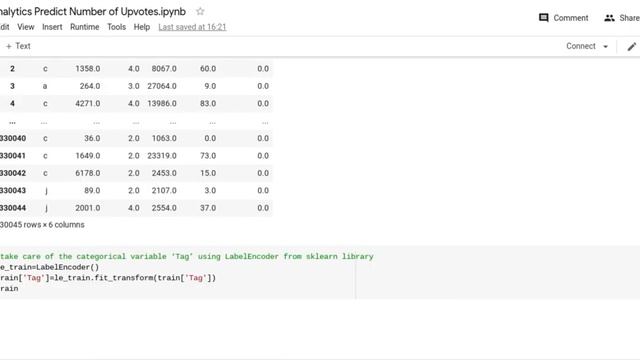Star the notebook with the star icon

(x=200, y=11)
